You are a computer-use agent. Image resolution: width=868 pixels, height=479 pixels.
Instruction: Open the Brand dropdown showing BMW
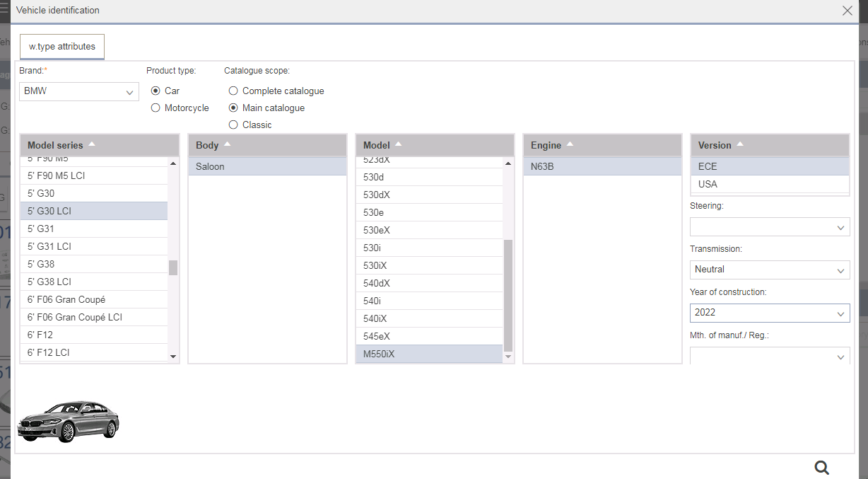[79, 91]
